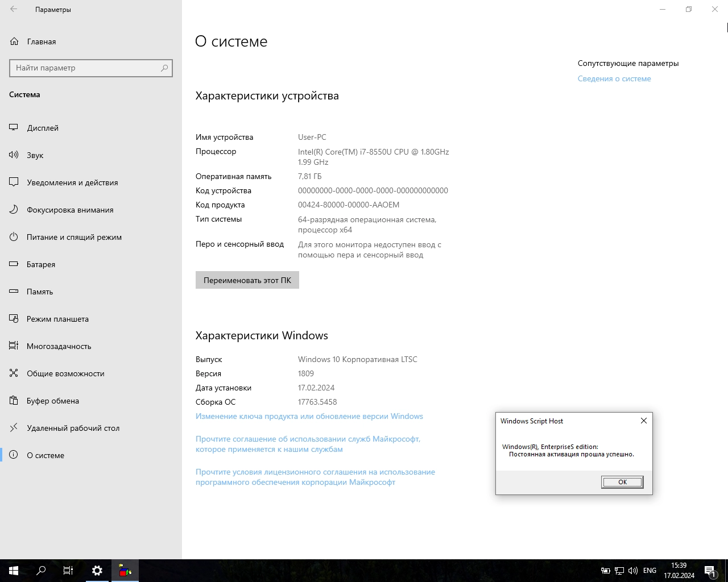This screenshot has width=728, height=582.
Task: Minimize the Параметры window
Action: point(663,9)
